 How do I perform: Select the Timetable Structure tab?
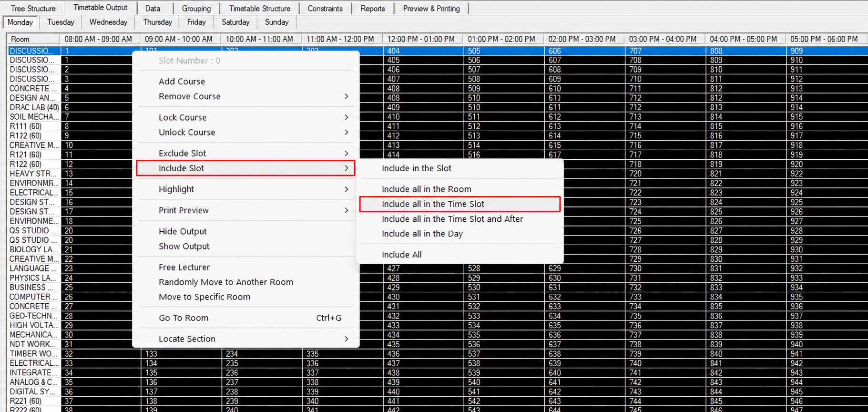pyautogui.click(x=259, y=9)
